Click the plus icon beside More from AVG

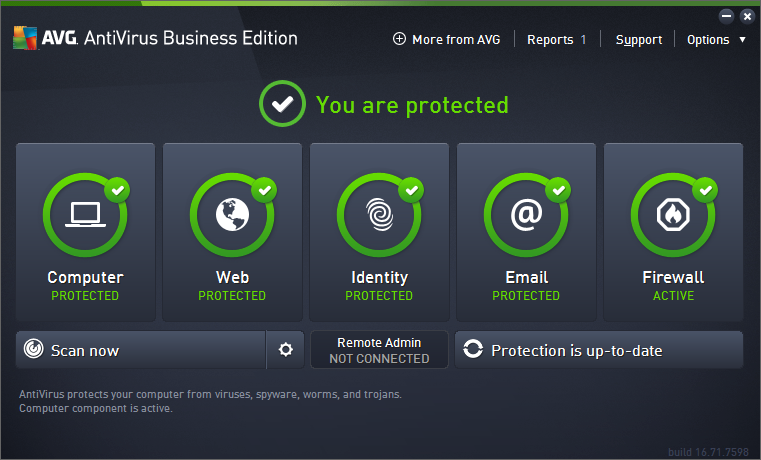coord(400,39)
